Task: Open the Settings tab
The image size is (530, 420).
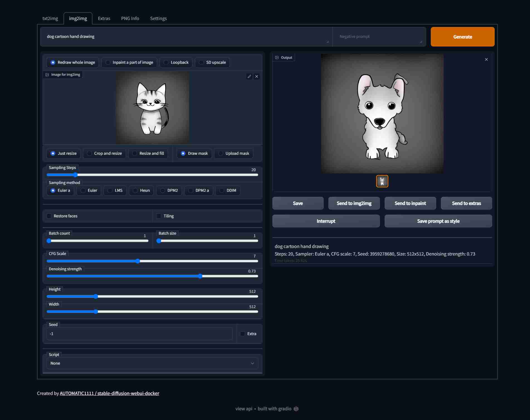Action: click(x=158, y=18)
